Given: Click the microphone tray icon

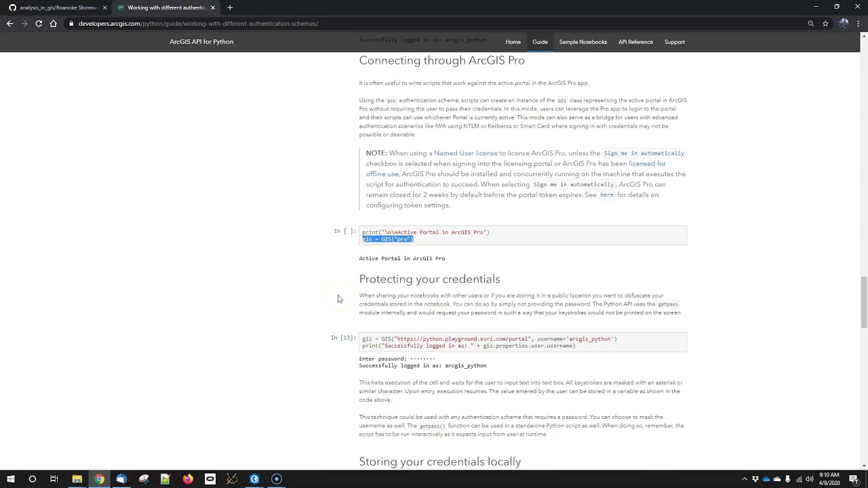Looking at the screenshot, I should pos(788,479).
